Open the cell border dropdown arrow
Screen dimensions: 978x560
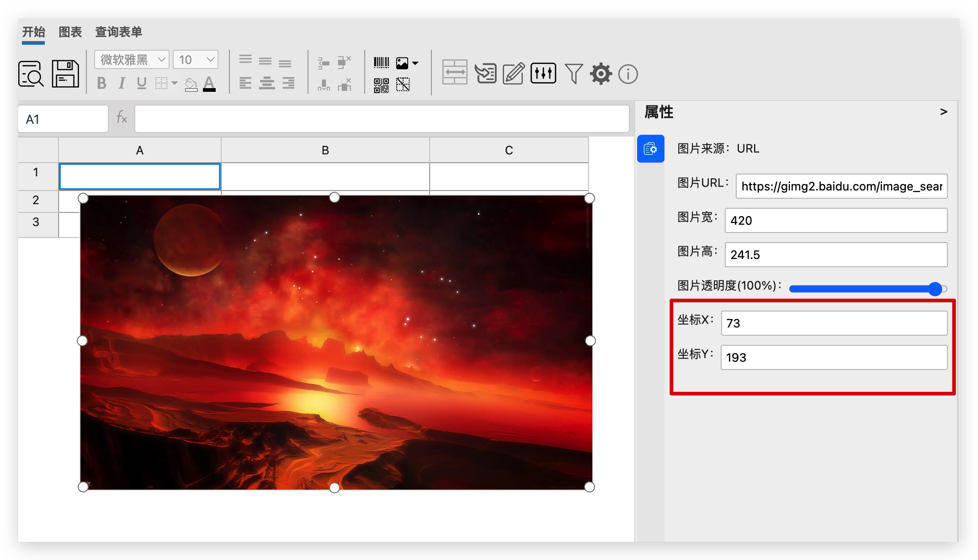point(175,83)
